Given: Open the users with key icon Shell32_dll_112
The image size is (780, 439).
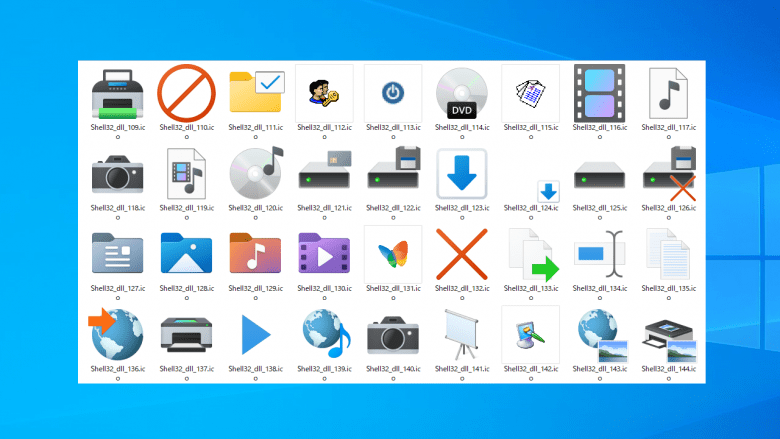Looking at the screenshot, I should click(324, 93).
